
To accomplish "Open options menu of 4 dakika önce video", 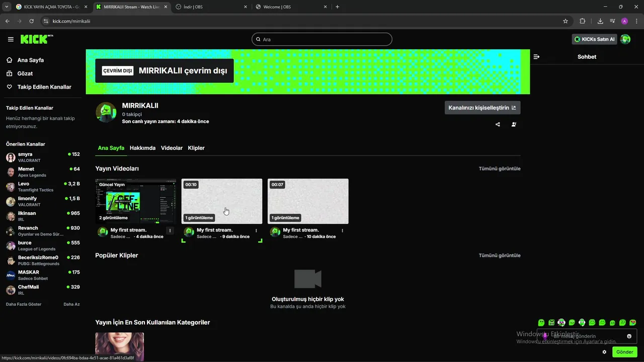I will 170,230.
